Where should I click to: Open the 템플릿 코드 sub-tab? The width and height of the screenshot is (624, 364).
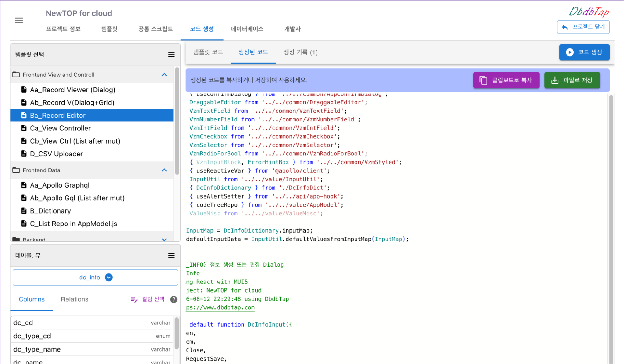[208, 52]
